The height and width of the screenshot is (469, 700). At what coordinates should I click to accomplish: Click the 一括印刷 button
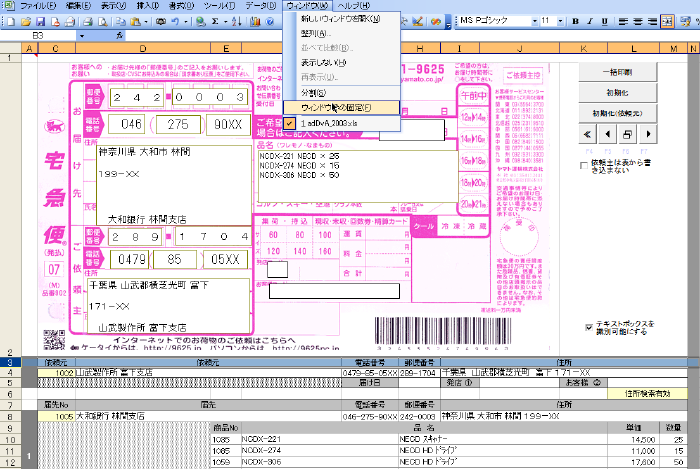click(618, 72)
